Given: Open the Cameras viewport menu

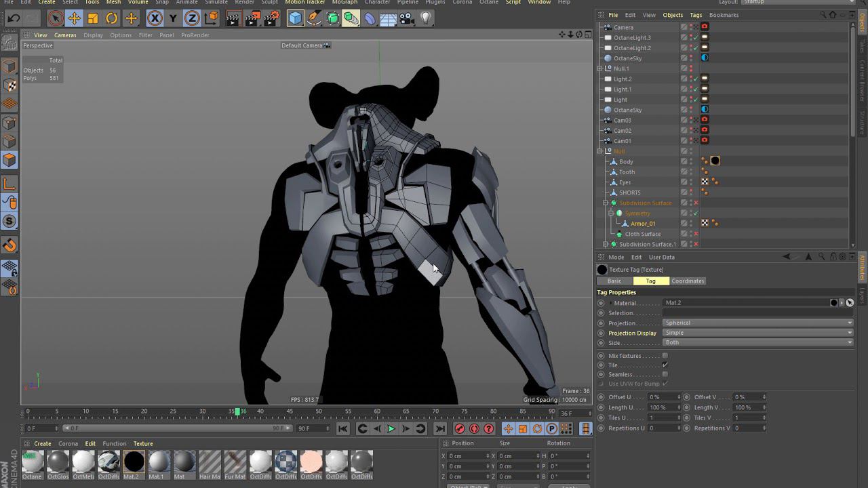Looking at the screenshot, I should 65,35.
